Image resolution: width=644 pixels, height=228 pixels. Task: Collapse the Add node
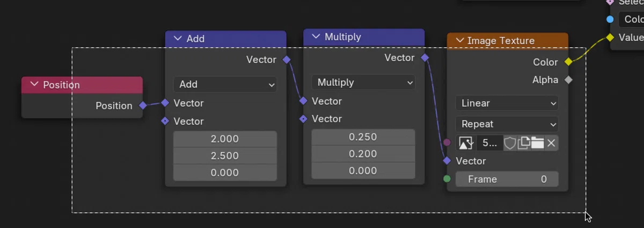pos(178,39)
